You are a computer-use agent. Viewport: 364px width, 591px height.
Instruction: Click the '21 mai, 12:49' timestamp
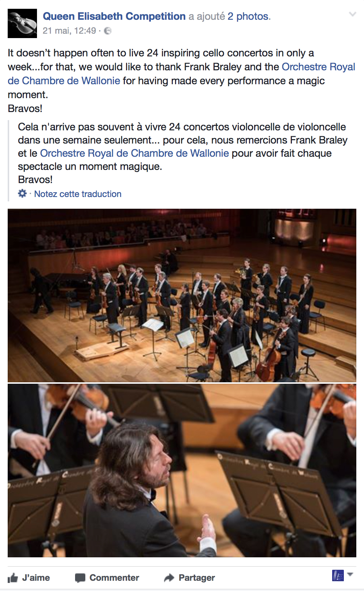tap(69, 31)
